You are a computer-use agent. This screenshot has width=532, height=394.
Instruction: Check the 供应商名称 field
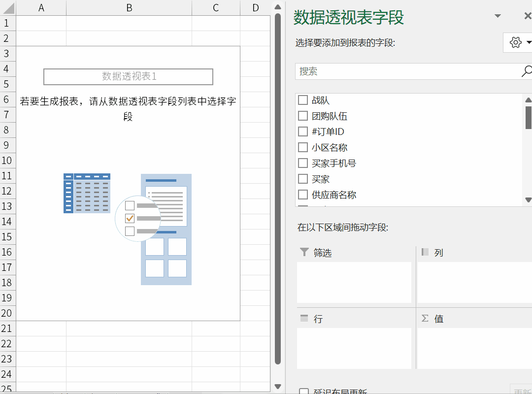pos(302,195)
